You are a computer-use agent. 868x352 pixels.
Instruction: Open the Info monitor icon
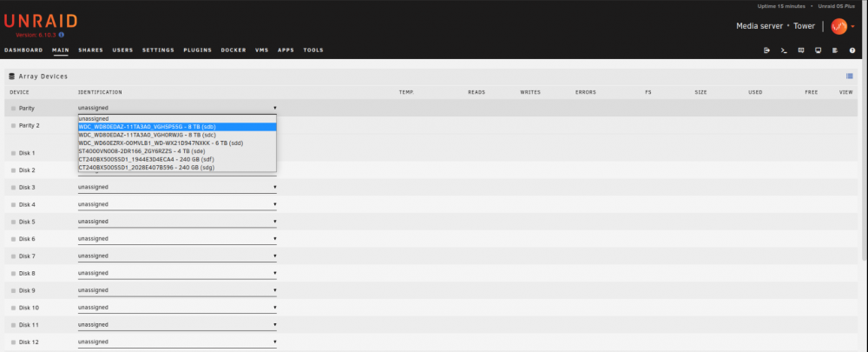click(x=819, y=50)
